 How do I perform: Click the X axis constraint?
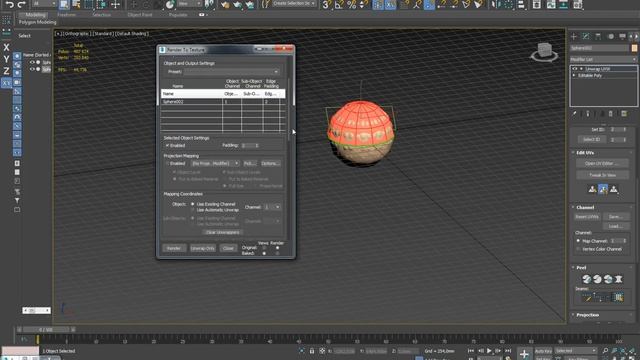[6, 47]
